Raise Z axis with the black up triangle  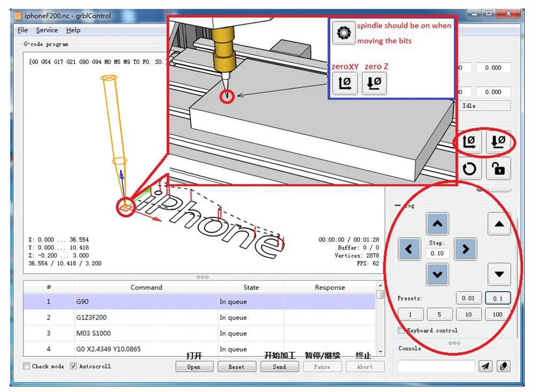499,224
